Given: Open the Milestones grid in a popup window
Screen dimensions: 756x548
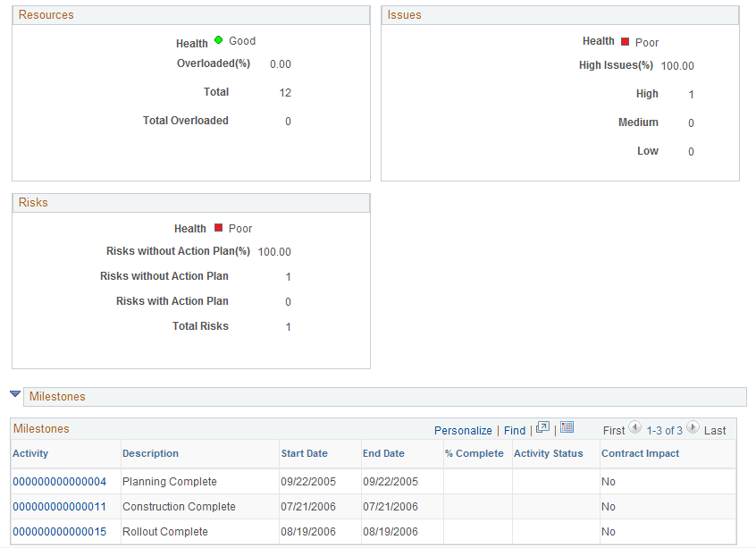Looking at the screenshot, I should point(542,430).
